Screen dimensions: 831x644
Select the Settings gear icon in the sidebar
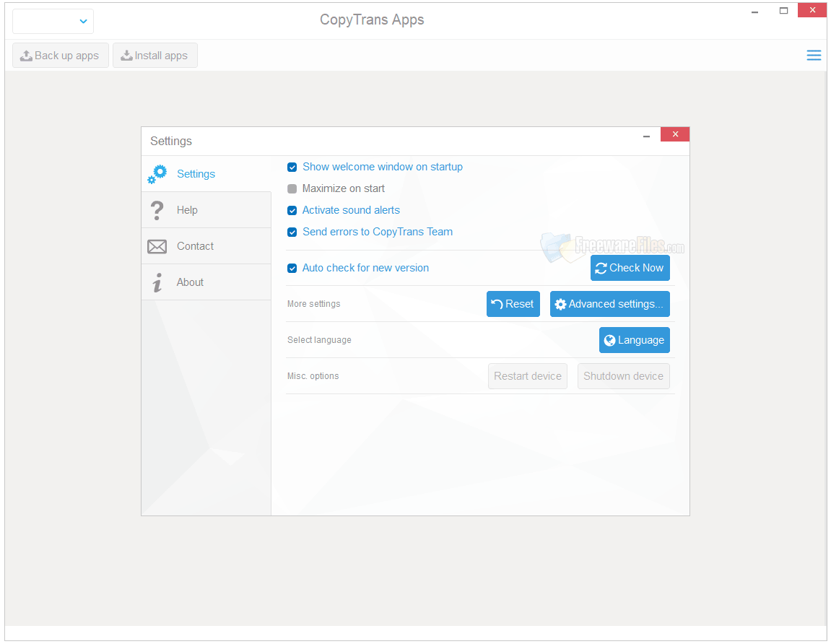coord(157,173)
